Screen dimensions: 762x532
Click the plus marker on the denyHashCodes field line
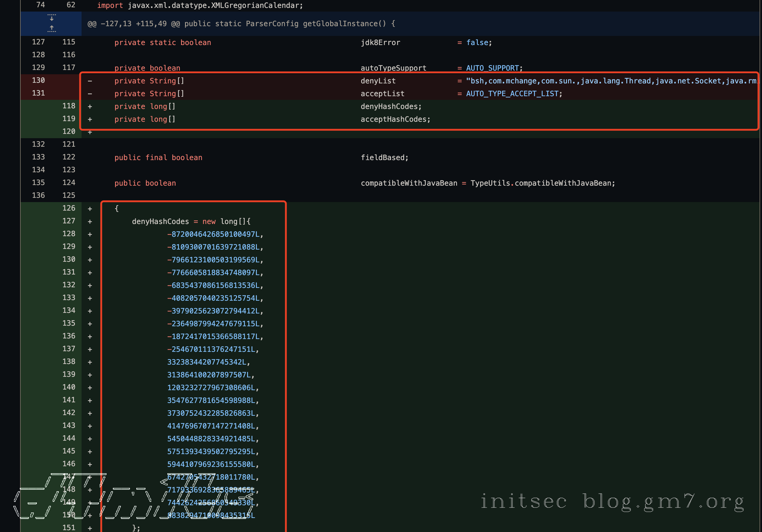click(x=89, y=107)
